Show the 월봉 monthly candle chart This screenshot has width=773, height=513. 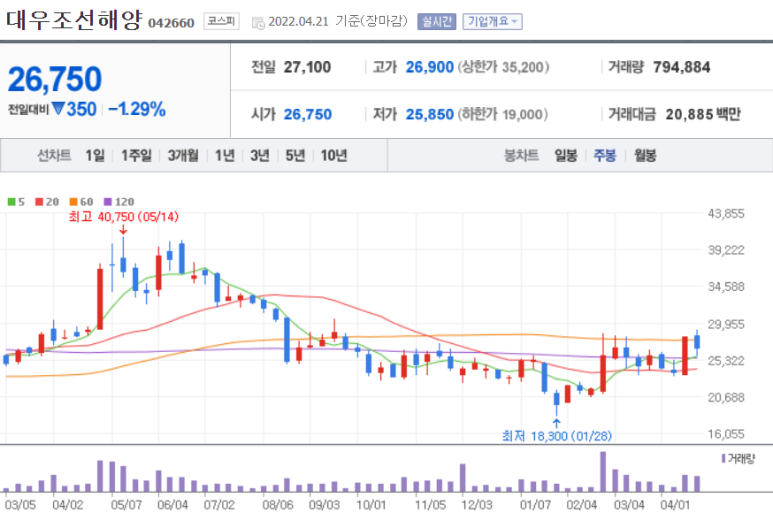(x=645, y=155)
